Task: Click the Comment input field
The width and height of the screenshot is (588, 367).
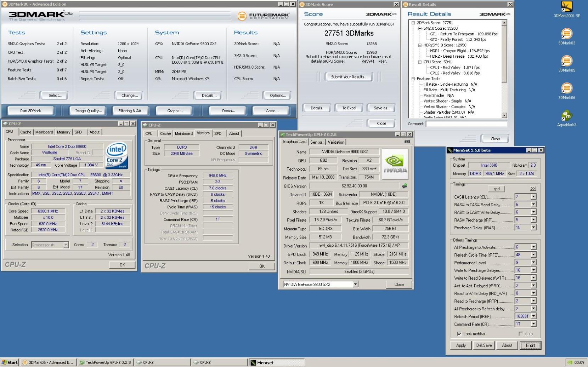Action: coord(466,124)
